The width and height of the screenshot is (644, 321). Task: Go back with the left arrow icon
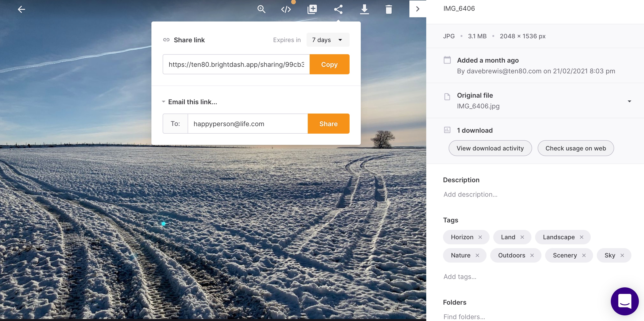tap(21, 10)
